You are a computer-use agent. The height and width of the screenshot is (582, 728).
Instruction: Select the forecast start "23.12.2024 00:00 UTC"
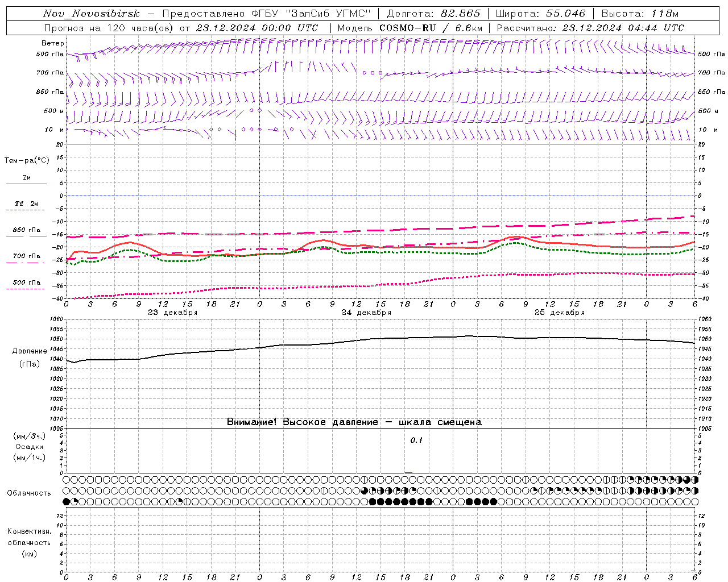coord(257,28)
